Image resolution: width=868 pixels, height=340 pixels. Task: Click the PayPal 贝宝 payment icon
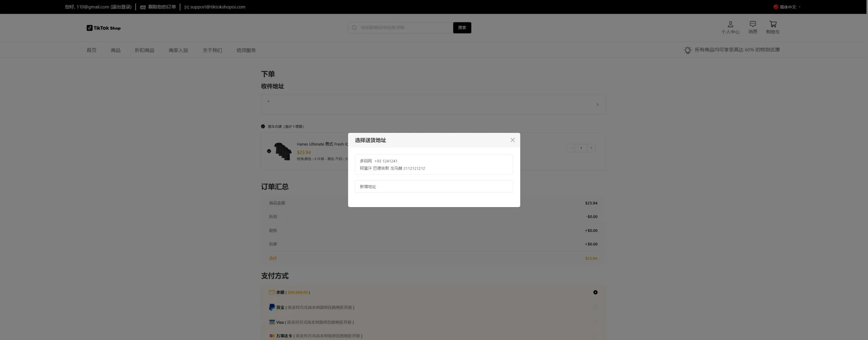click(272, 307)
